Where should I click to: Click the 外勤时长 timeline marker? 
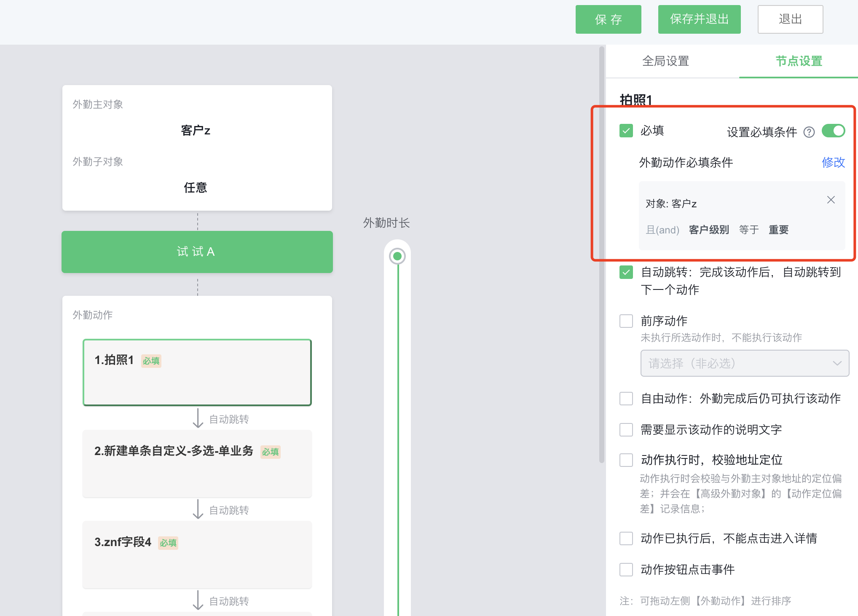397,255
